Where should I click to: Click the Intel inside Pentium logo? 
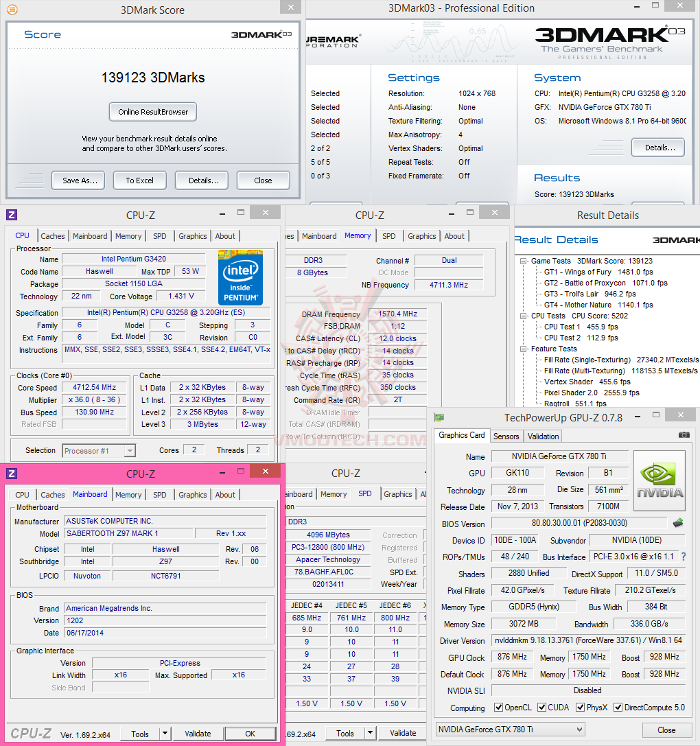[x=241, y=277]
